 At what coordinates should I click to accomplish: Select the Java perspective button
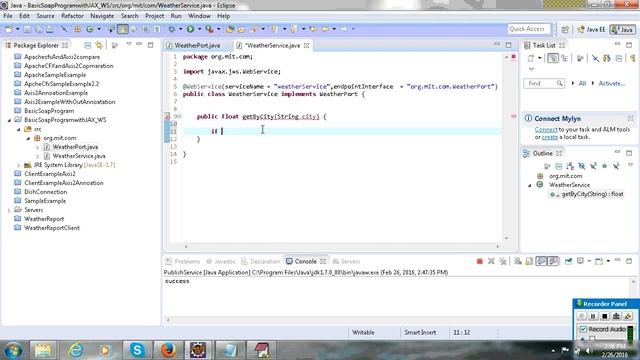pyautogui.click(x=622, y=29)
